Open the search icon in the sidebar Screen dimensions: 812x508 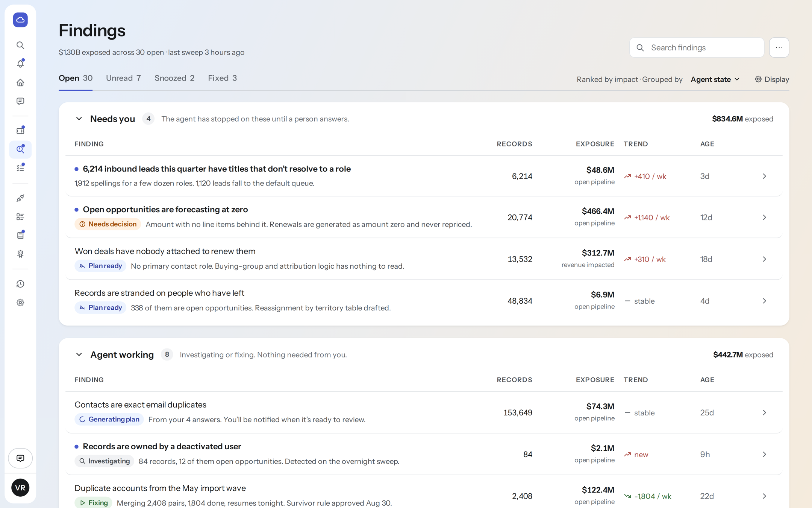[20, 45]
